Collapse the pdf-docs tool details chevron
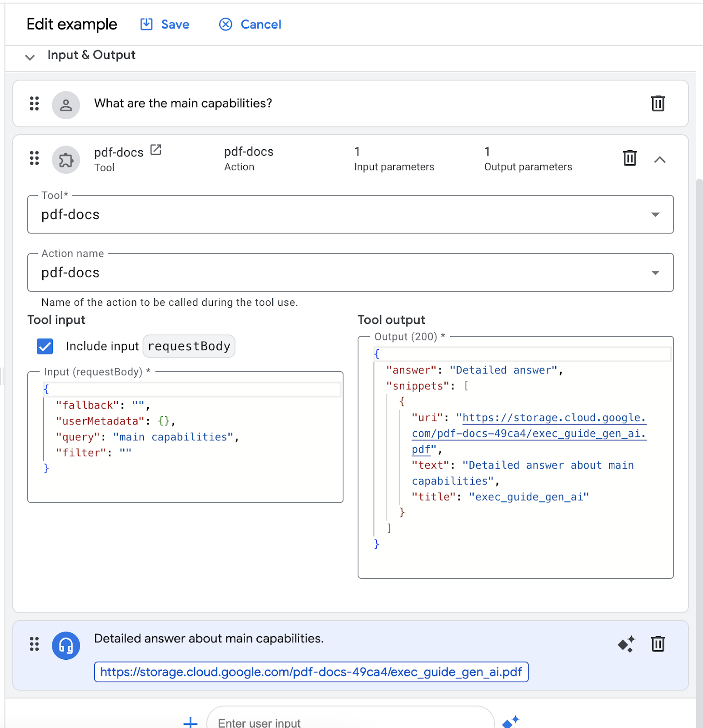Image resolution: width=703 pixels, height=728 pixels. tap(660, 160)
